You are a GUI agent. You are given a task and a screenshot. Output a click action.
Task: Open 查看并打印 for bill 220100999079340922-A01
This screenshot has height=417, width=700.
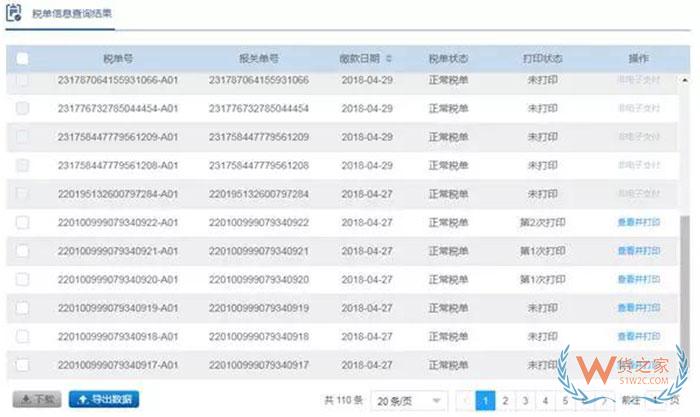coord(638,222)
